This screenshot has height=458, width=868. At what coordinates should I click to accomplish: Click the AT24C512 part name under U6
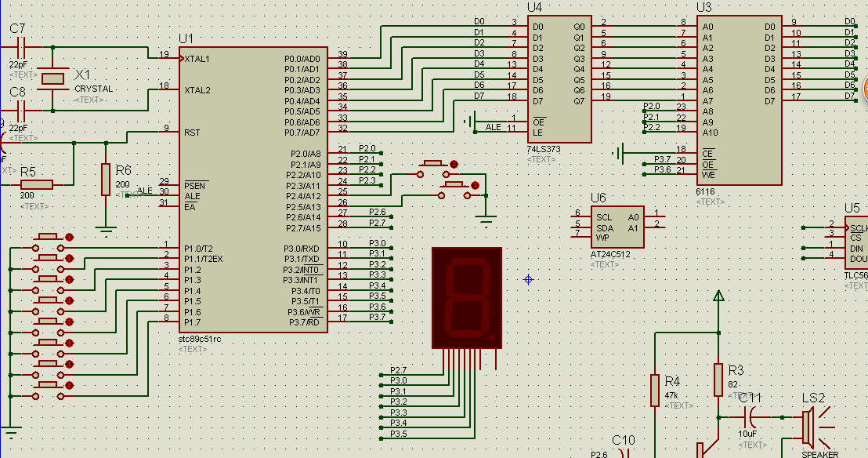tap(610, 255)
